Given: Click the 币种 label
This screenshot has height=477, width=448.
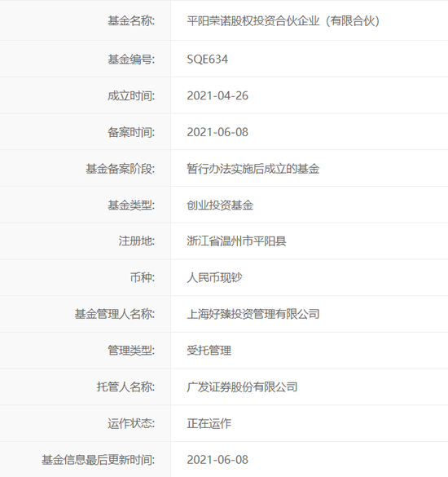Looking at the screenshot, I should [143, 277].
